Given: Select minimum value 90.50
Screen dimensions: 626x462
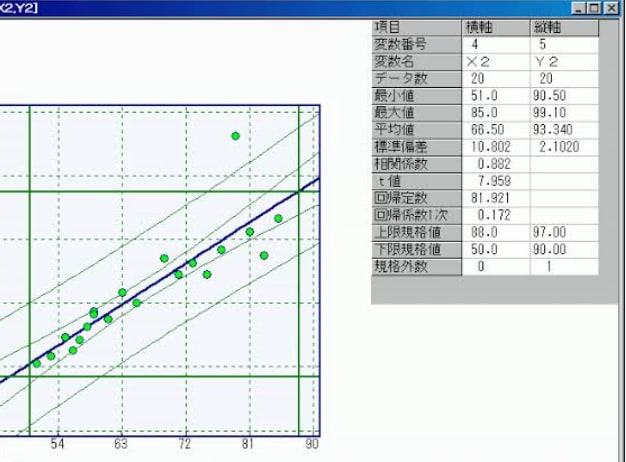Looking at the screenshot, I should click(x=565, y=96).
